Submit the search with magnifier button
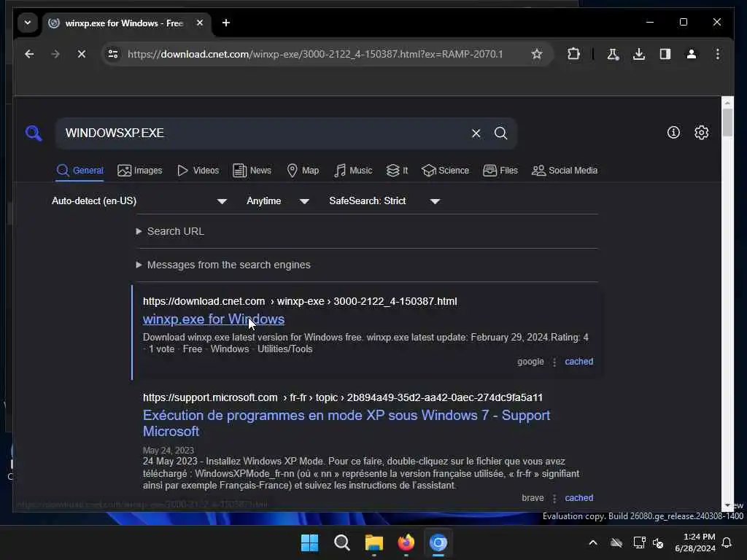This screenshot has width=747, height=560. click(500, 133)
